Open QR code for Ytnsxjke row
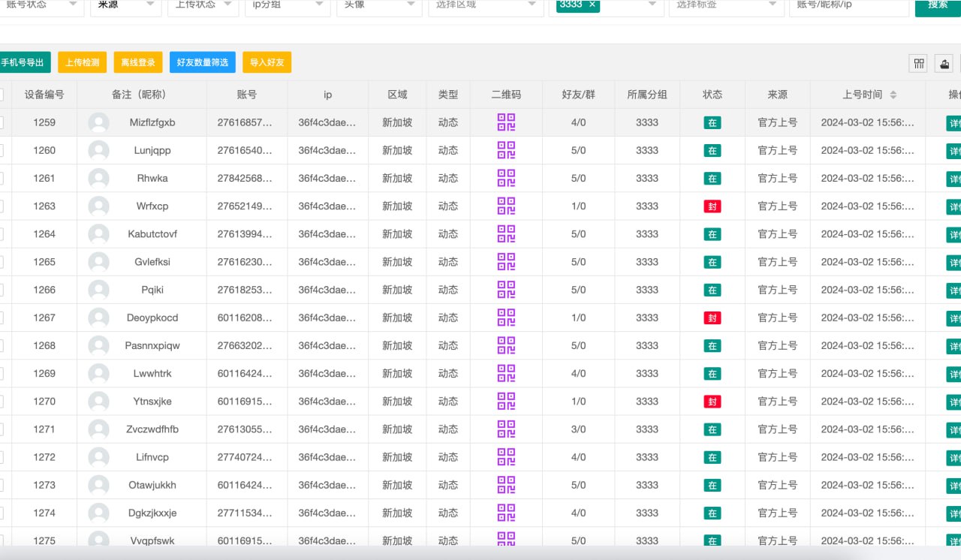 pos(506,401)
